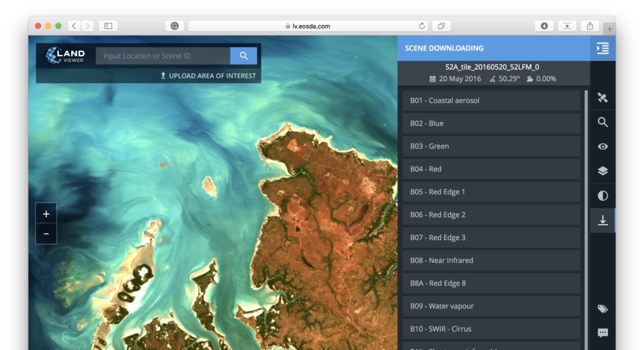Click the half-circle contrast icon

[x=602, y=196]
